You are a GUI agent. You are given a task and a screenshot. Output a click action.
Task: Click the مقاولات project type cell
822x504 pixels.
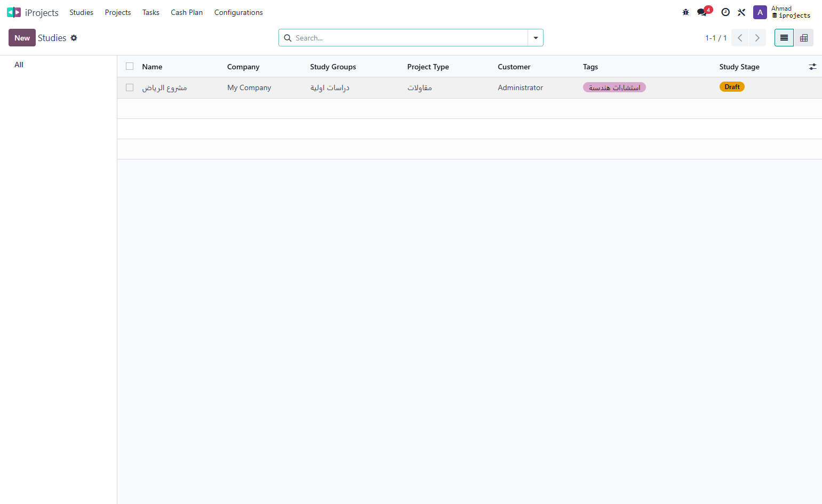pos(420,88)
